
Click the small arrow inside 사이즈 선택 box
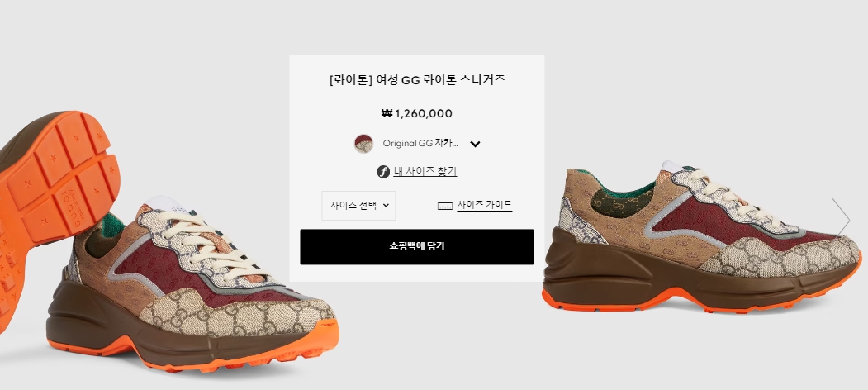click(x=386, y=206)
